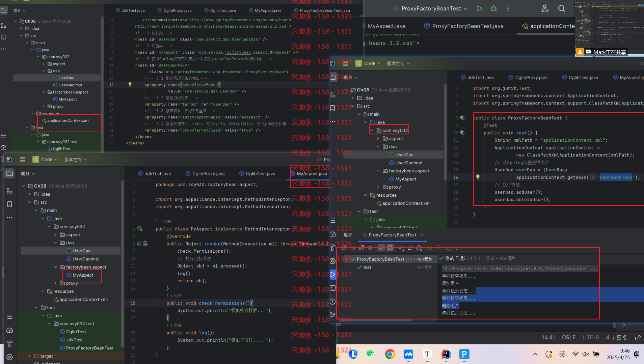
Task: Click the lightbulb hint on line 16 of ProxyFactoryBeanTest
Action: tap(478, 177)
